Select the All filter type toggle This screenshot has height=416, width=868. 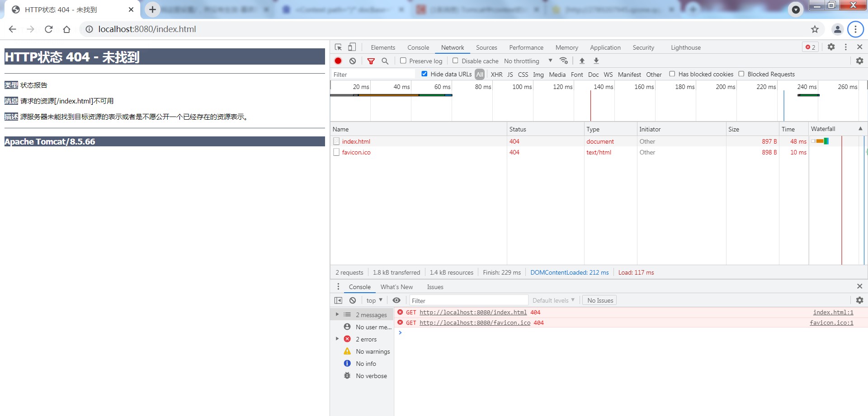coord(480,75)
